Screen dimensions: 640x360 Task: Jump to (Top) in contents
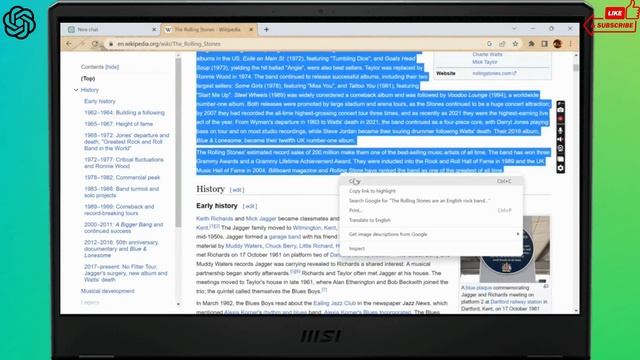pos(88,78)
